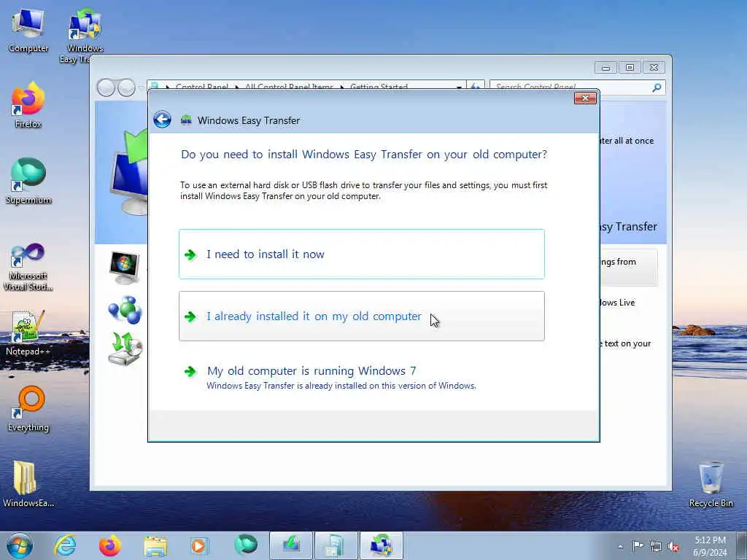Image resolution: width=747 pixels, height=560 pixels.
Task: Click the backup disc icon in Getting Started
Action: (125, 349)
